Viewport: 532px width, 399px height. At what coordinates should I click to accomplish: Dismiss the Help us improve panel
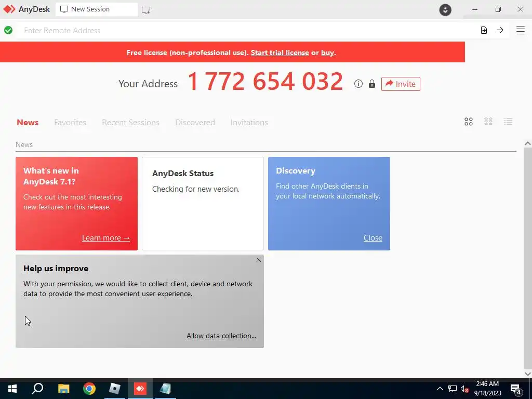[259, 260]
